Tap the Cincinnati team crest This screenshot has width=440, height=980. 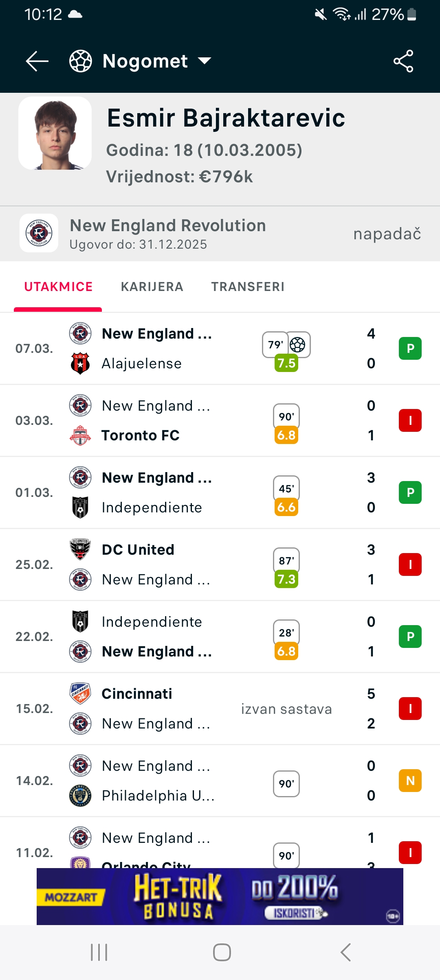coord(80,693)
